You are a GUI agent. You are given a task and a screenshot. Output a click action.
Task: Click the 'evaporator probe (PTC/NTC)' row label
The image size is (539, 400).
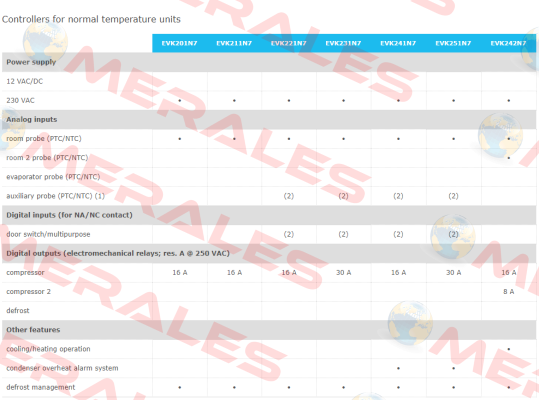point(53,177)
